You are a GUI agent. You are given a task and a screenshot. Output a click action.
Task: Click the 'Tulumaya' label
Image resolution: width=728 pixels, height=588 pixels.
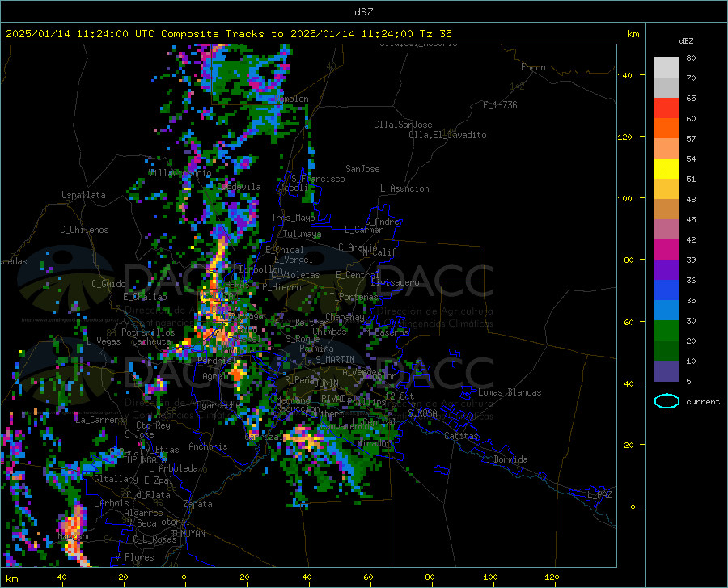pyautogui.click(x=303, y=234)
